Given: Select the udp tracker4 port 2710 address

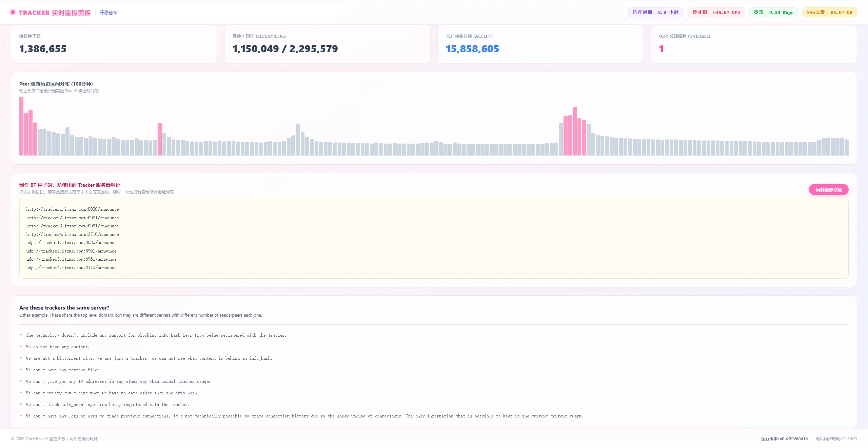Looking at the screenshot, I should point(71,268).
